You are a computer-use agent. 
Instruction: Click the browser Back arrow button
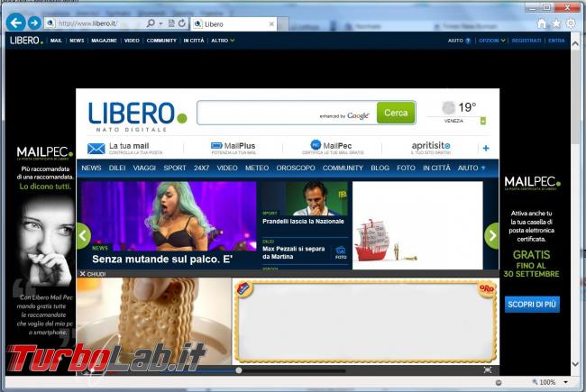(15, 23)
